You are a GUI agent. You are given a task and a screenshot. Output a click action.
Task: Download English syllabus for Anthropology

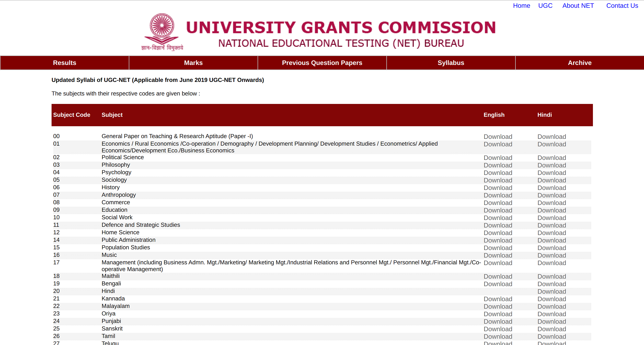(498, 195)
